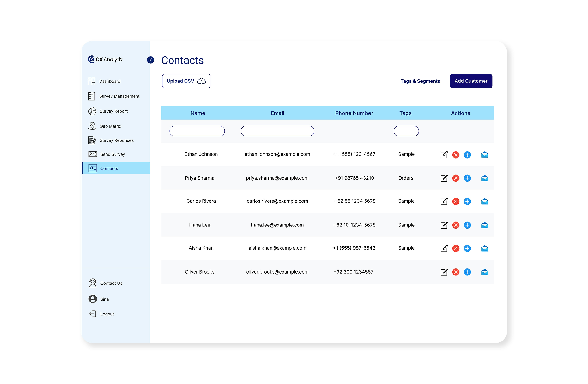
Task: Delete the Hana Lee contact
Action: pos(456,225)
